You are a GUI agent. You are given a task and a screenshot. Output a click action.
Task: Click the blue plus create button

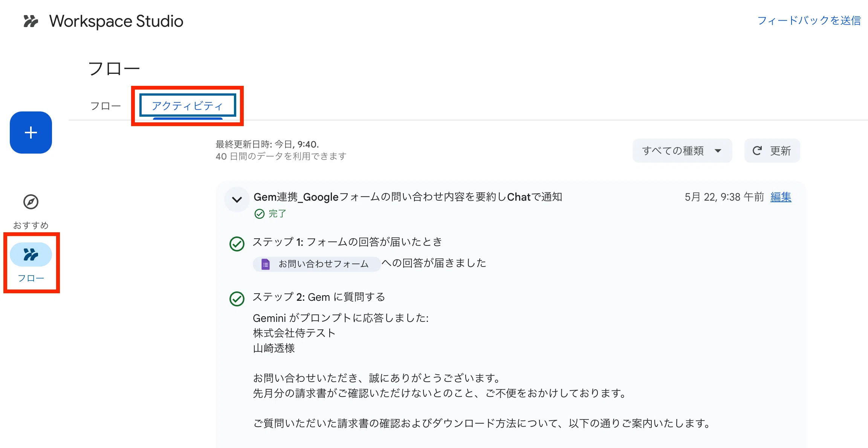coord(31,133)
